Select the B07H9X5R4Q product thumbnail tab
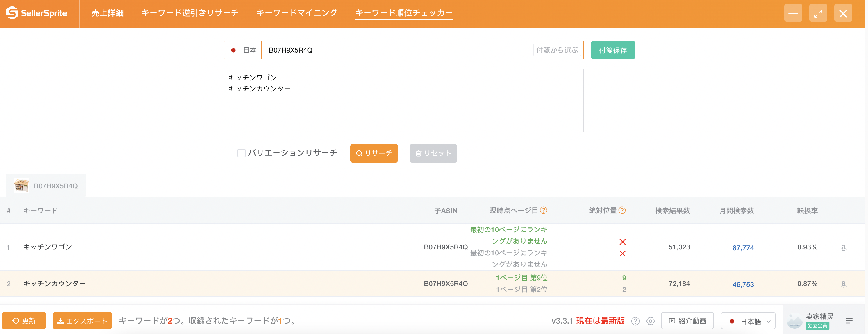Screen dimensions: 868x334 click(46, 186)
